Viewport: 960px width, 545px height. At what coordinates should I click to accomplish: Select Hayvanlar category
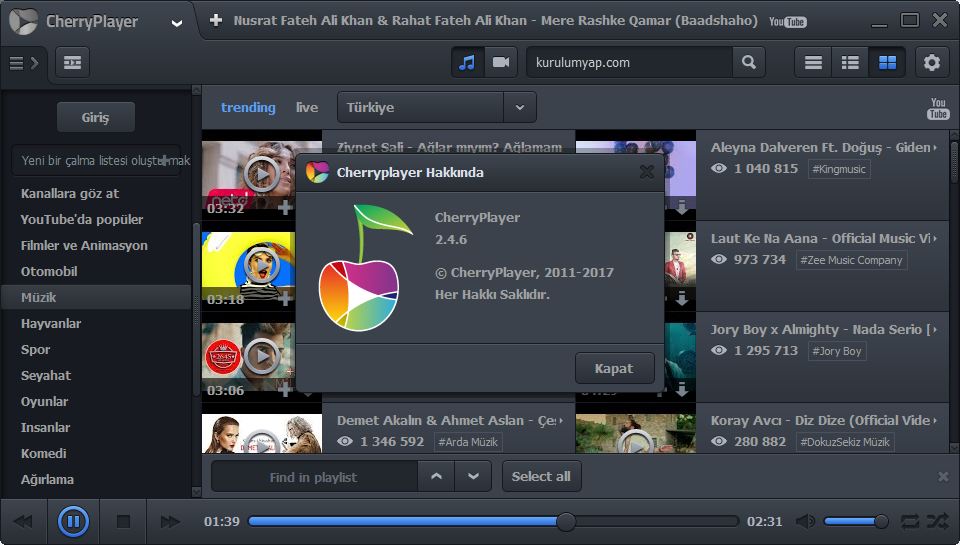point(51,323)
